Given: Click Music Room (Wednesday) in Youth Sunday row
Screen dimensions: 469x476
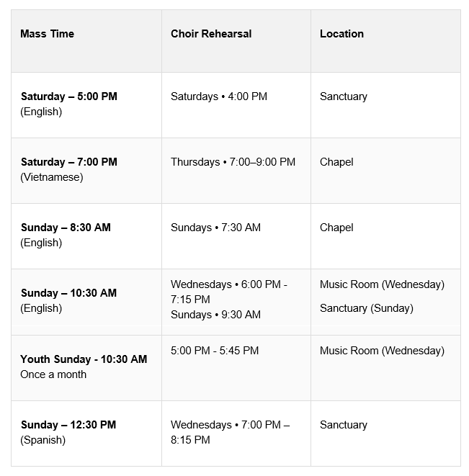Looking at the screenshot, I should click(382, 351).
